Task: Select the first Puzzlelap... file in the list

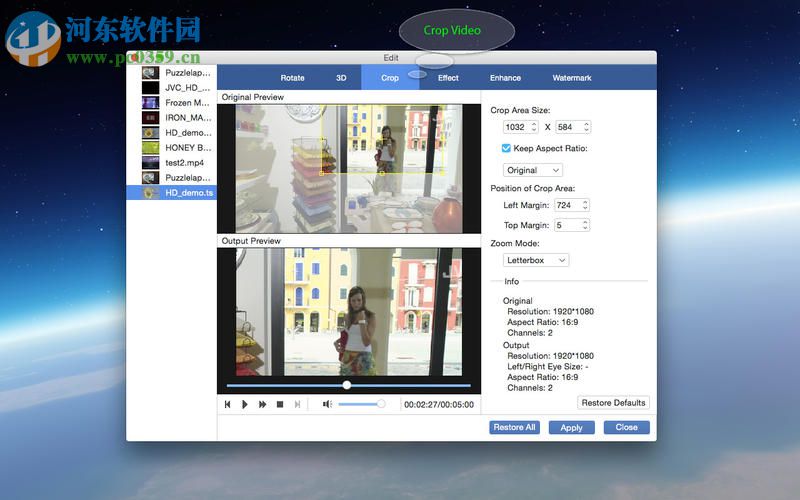Action: coord(171,72)
